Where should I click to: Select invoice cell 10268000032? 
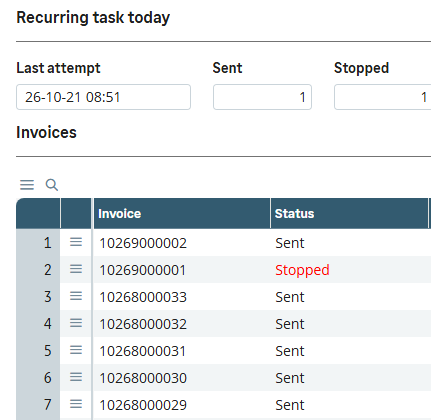point(182,324)
